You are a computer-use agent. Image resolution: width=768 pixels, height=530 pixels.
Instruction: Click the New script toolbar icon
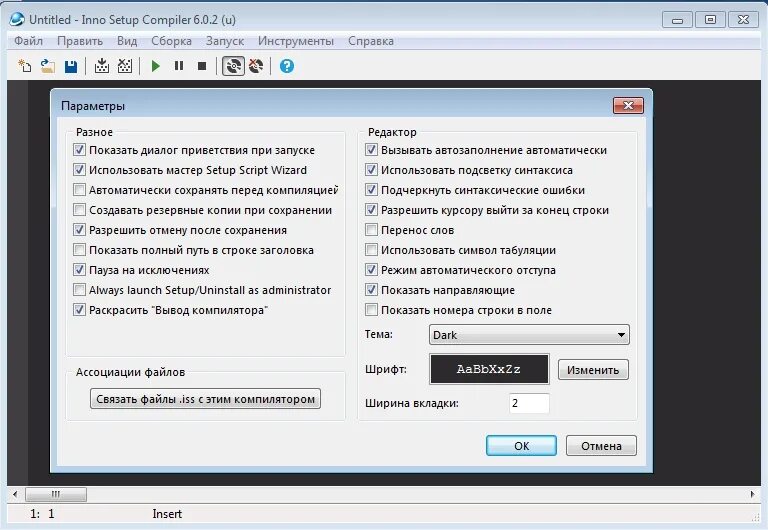[24, 66]
